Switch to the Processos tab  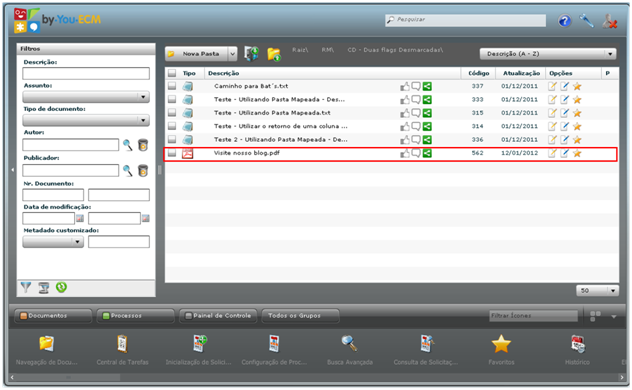(135, 316)
